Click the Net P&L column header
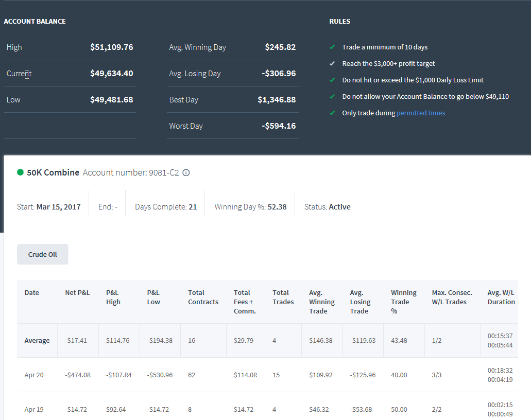 [78, 292]
